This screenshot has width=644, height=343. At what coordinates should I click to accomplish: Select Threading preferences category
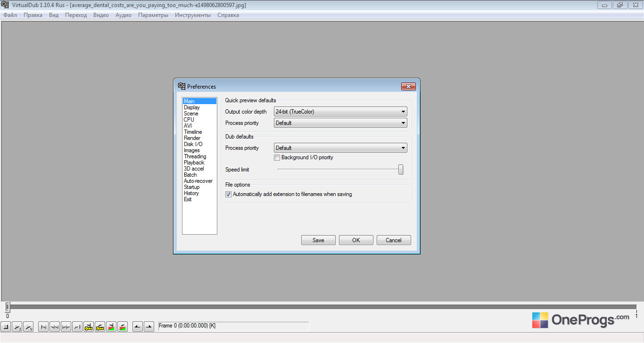coord(199,156)
